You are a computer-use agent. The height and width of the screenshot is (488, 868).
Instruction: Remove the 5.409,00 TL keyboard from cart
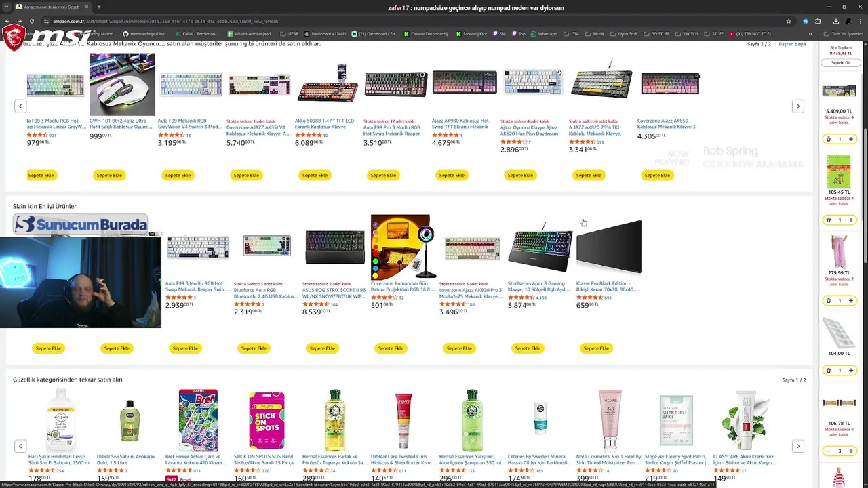[x=828, y=139]
